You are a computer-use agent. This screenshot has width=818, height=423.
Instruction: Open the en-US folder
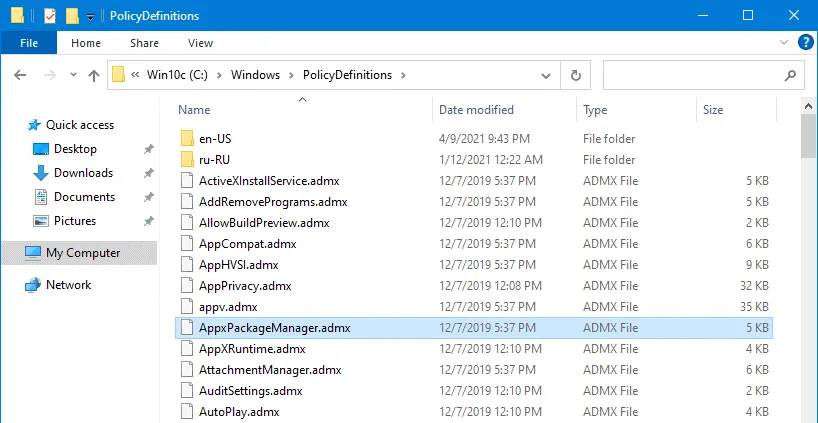pyautogui.click(x=215, y=139)
